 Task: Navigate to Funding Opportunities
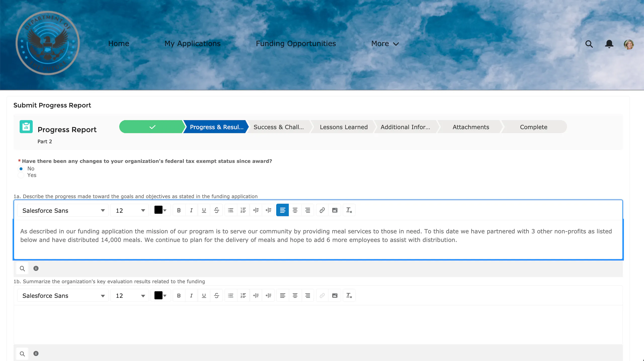(296, 44)
